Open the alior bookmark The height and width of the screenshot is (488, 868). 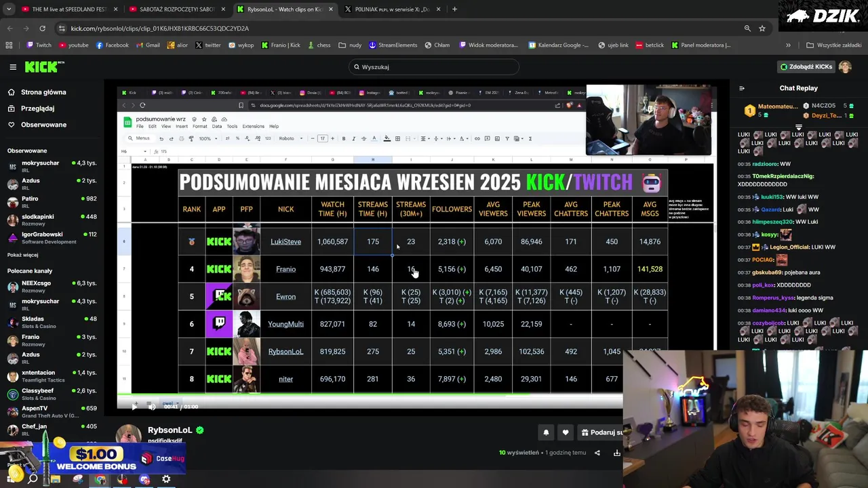pyautogui.click(x=177, y=45)
